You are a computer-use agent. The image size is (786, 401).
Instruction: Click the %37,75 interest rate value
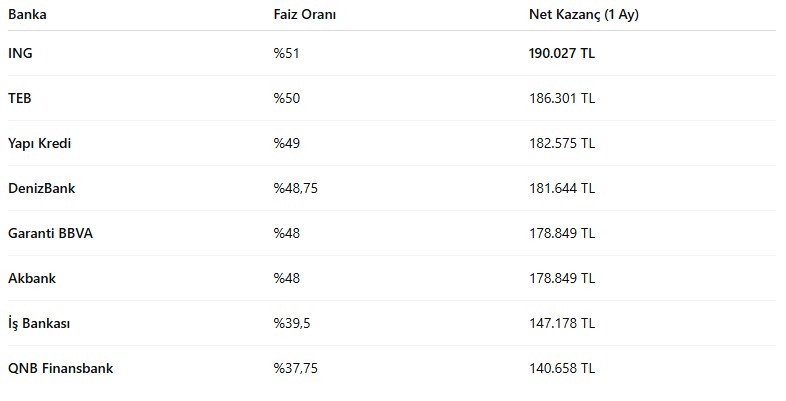(x=296, y=368)
